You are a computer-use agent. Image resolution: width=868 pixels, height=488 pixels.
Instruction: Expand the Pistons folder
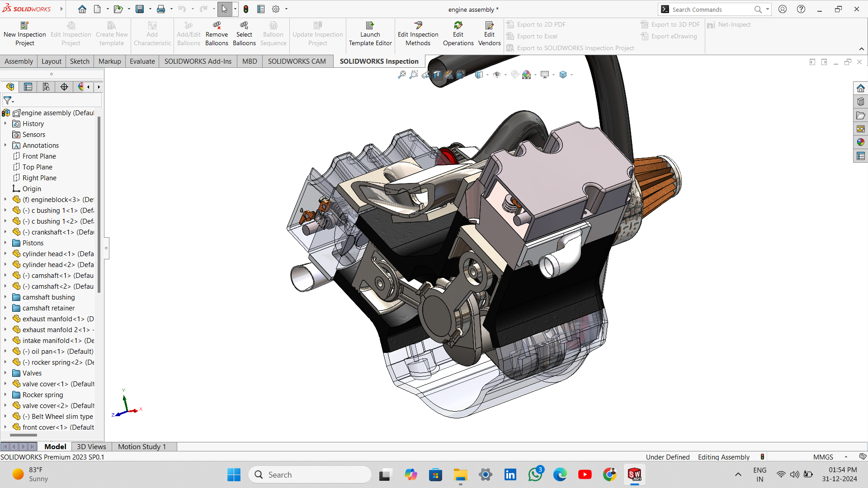tap(5, 243)
